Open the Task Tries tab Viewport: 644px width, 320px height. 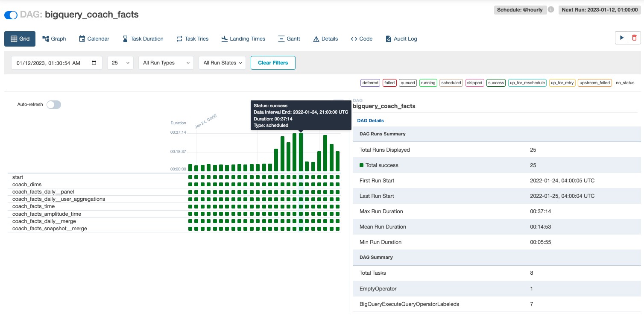coord(193,39)
